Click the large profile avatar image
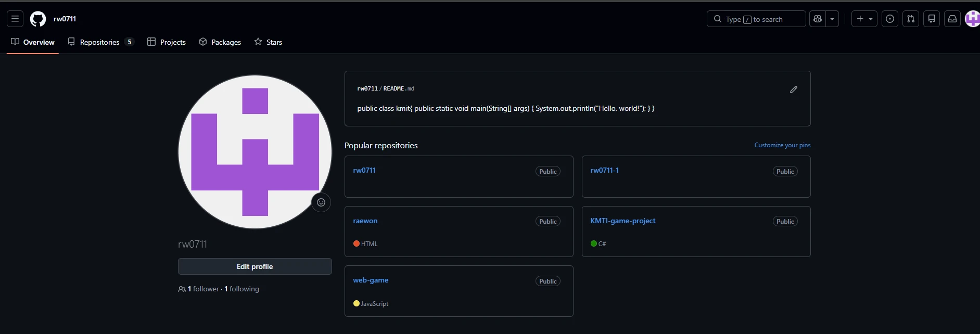 [x=255, y=152]
